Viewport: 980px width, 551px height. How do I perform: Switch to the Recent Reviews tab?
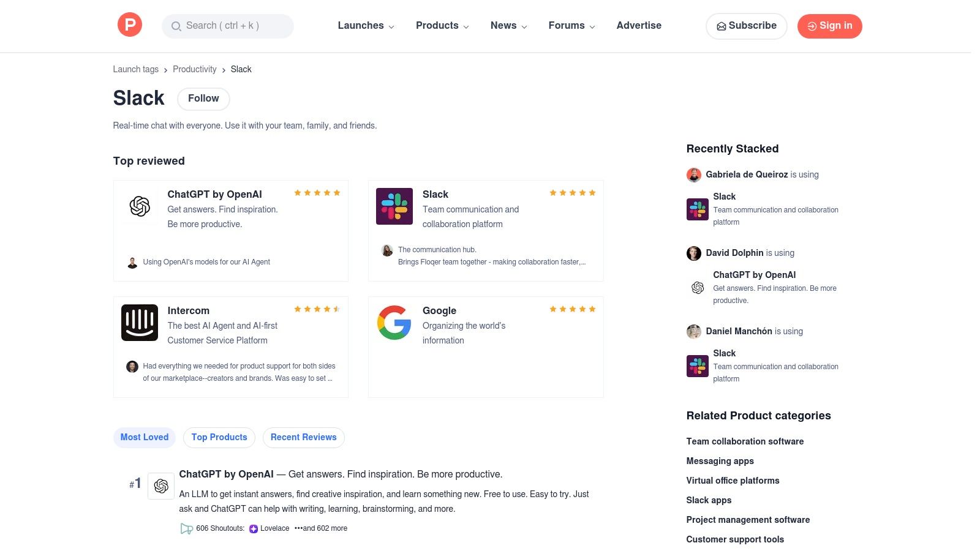(303, 437)
